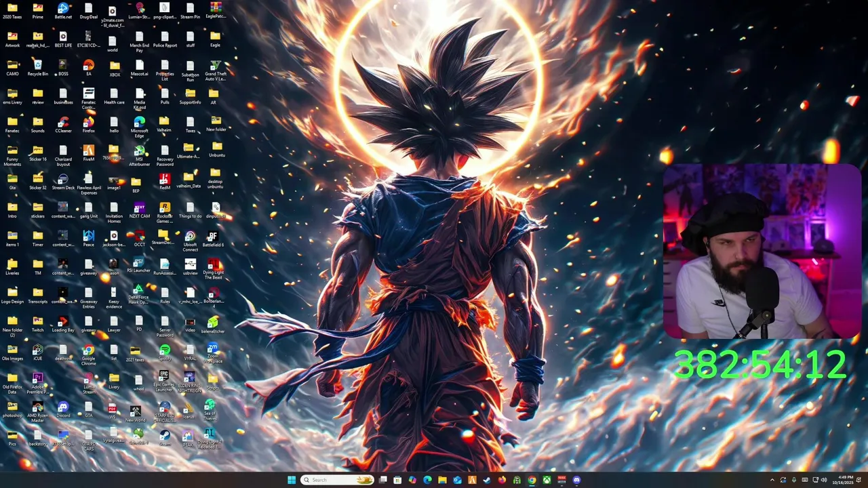This screenshot has height=488, width=868.
Task: Open File Explorer from the taskbar
Action: (442, 480)
